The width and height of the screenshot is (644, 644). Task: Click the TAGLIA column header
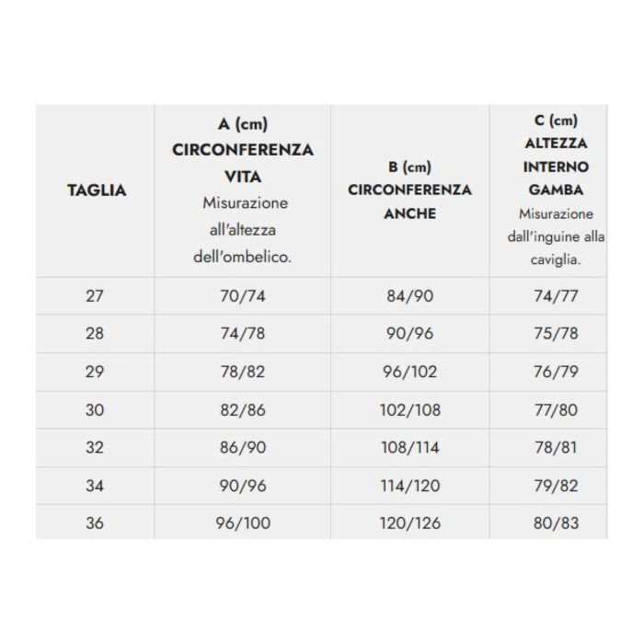click(x=97, y=191)
